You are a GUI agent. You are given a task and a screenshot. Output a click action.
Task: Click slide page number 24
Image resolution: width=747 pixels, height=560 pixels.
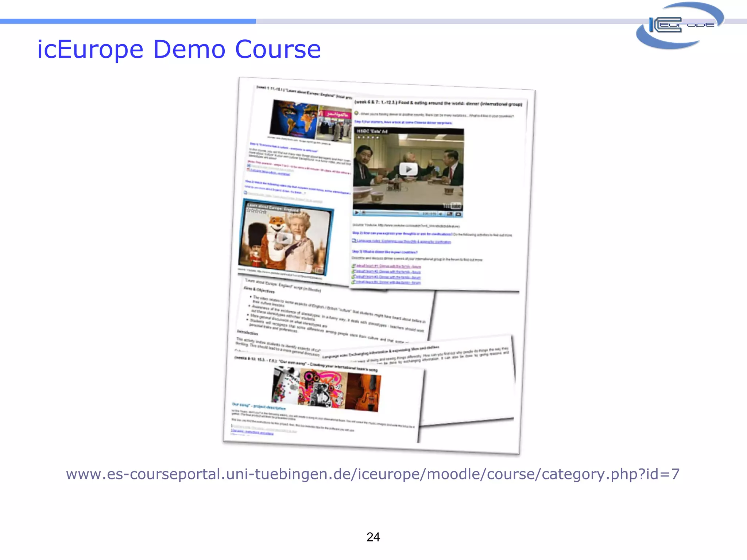point(373,537)
